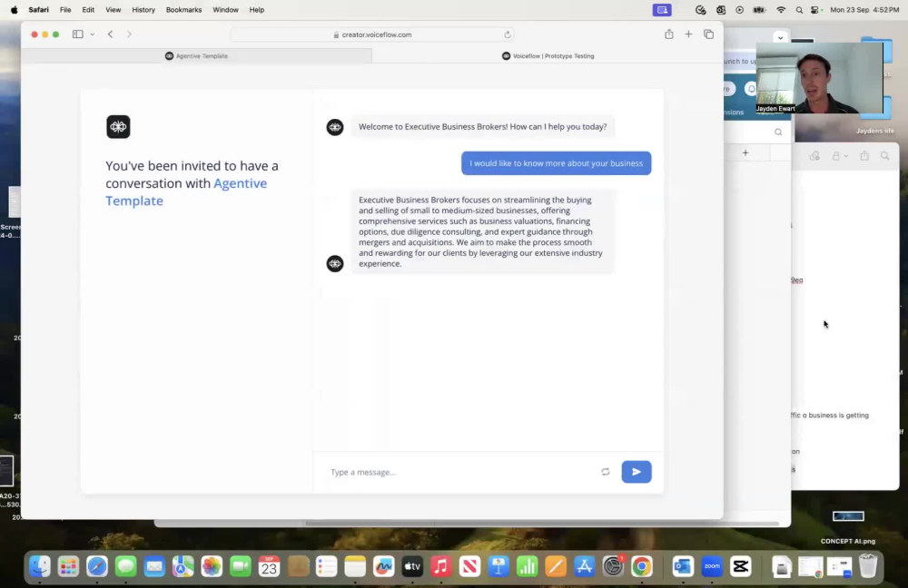Open the Window menu
908x588 pixels.
225,10
